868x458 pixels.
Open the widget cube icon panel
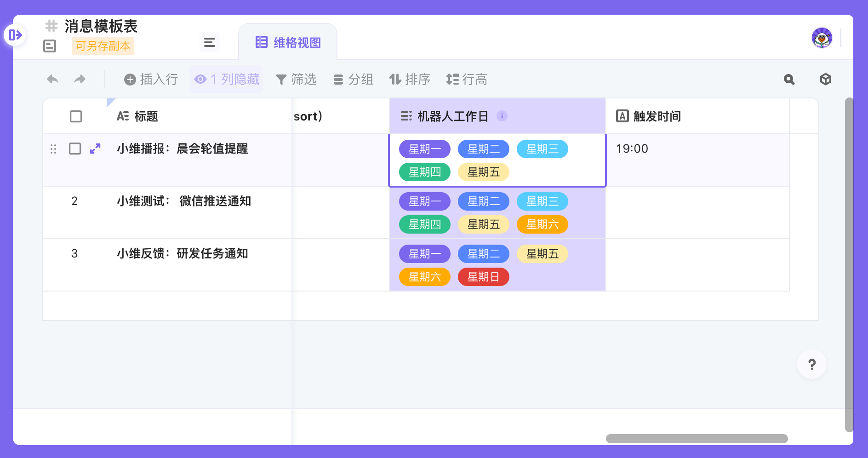tap(826, 79)
